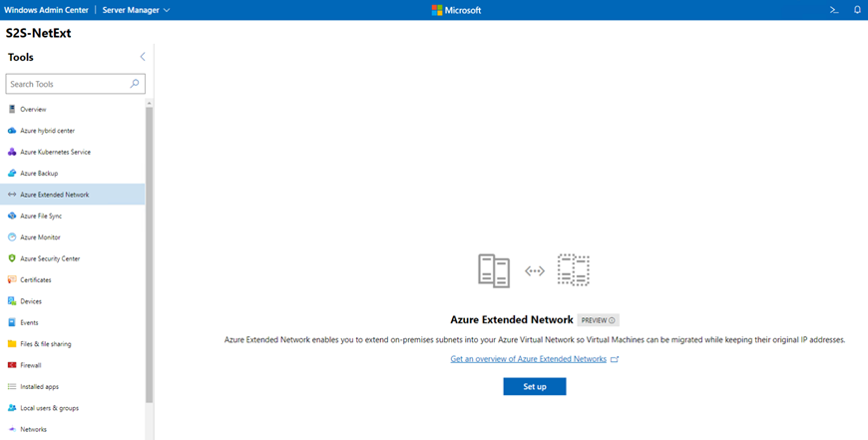Click the search magnifier icon
This screenshot has height=440, width=868.
click(134, 84)
